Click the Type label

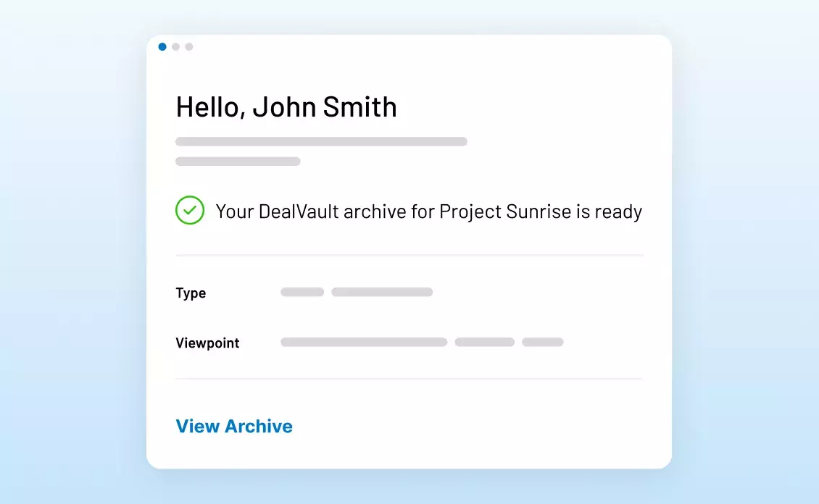(x=191, y=293)
